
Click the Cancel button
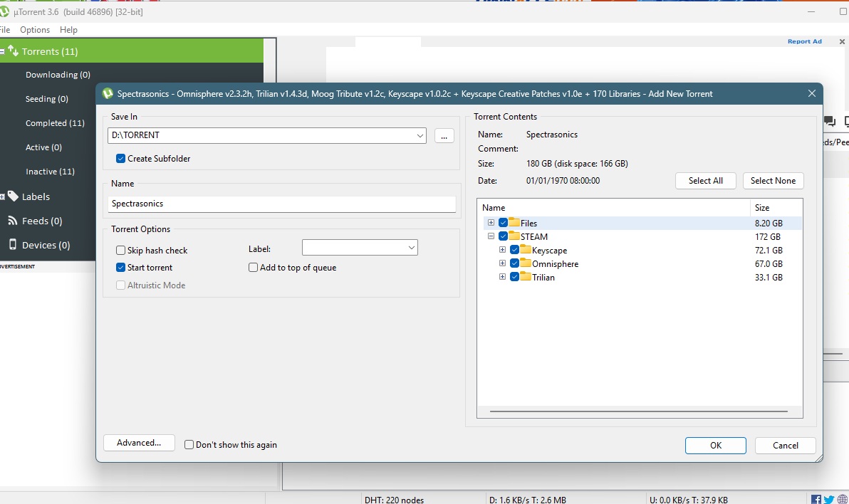[x=785, y=445]
